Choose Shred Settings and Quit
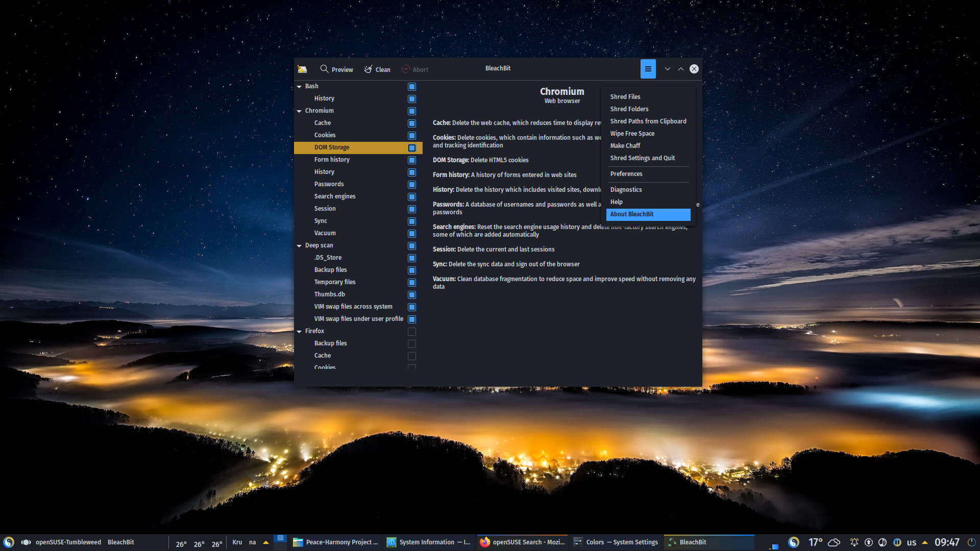 648,158
